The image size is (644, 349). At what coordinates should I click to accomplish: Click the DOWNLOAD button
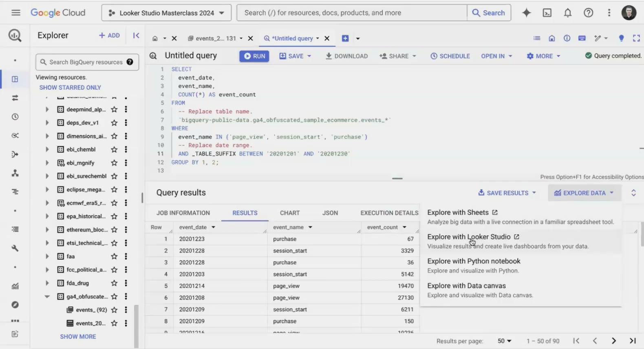click(x=346, y=56)
